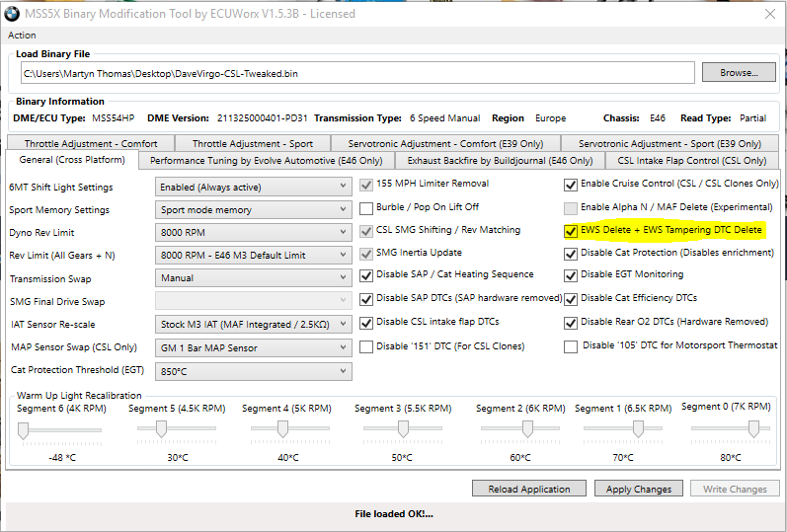Viewport: 787px width, 532px height.
Task: Open the Dyno Rev Limit dropdown
Action: point(254,232)
